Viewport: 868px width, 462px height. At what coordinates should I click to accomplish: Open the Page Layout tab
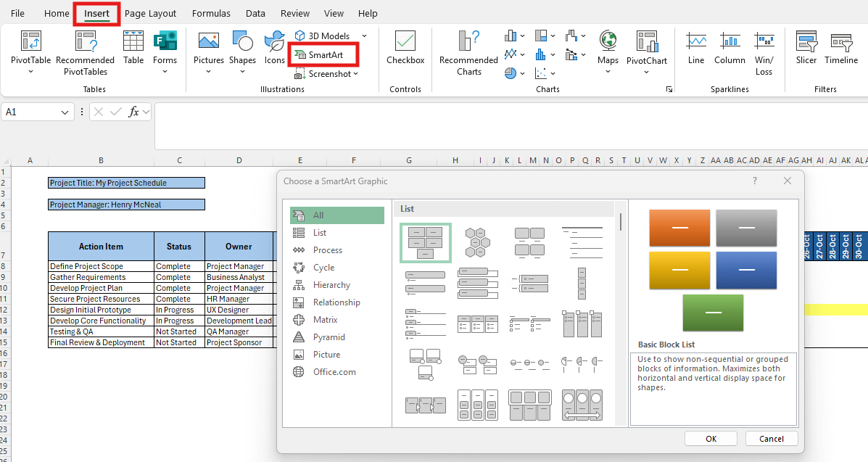pos(150,13)
